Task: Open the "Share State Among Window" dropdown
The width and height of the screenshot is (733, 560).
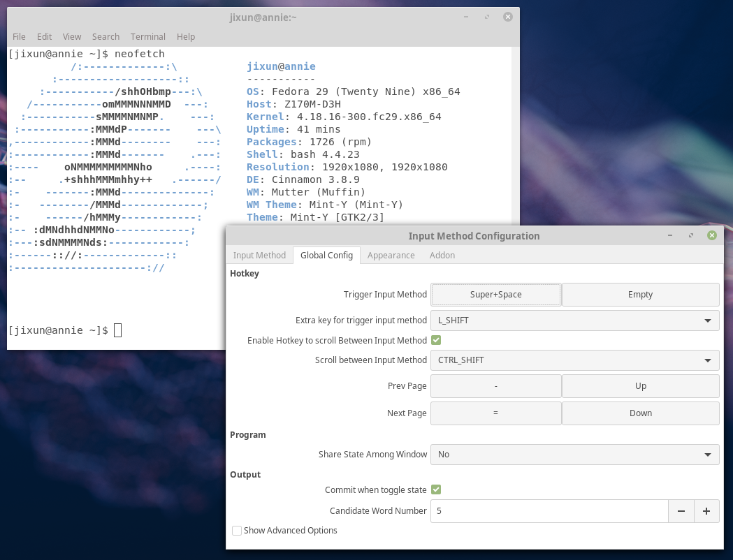Action: pos(574,454)
